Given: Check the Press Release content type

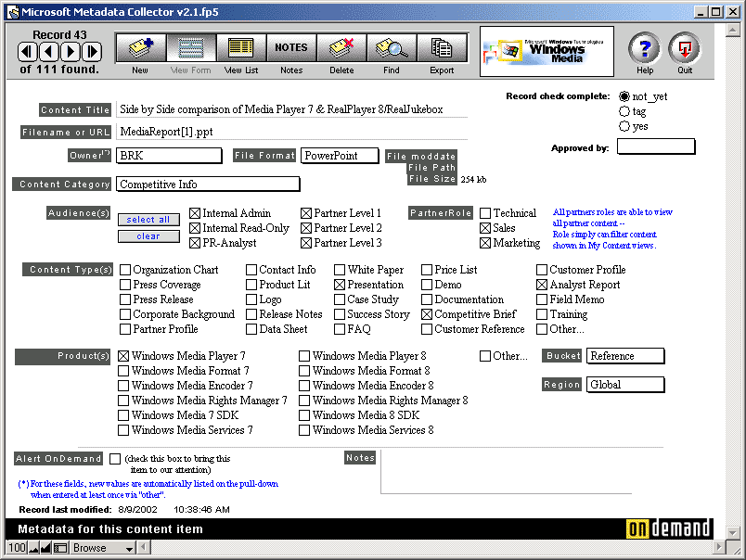Looking at the screenshot, I should coord(125,299).
